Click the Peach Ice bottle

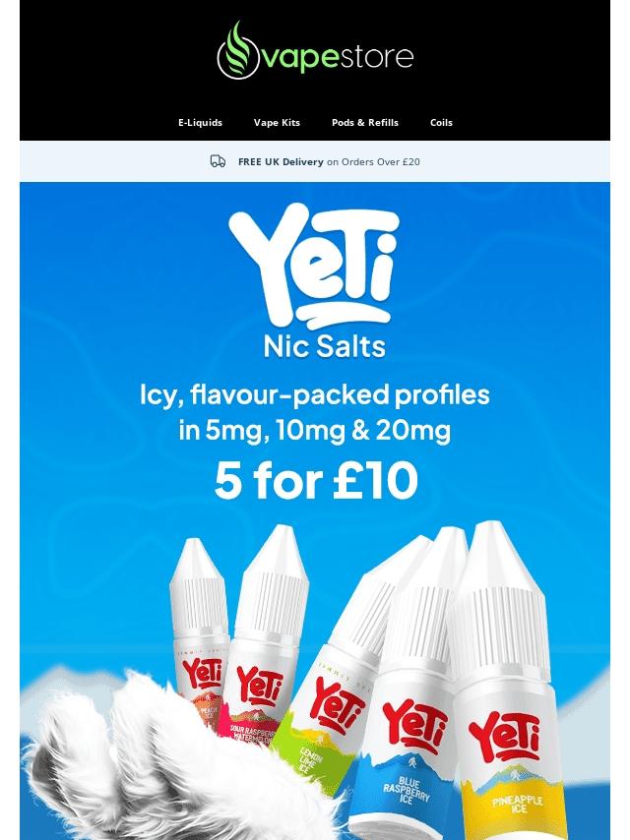200,632
